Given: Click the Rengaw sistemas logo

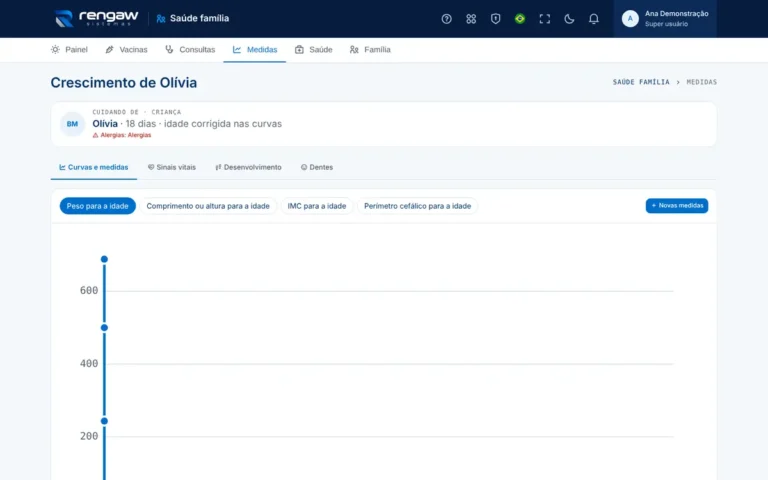Looking at the screenshot, I should (x=96, y=19).
